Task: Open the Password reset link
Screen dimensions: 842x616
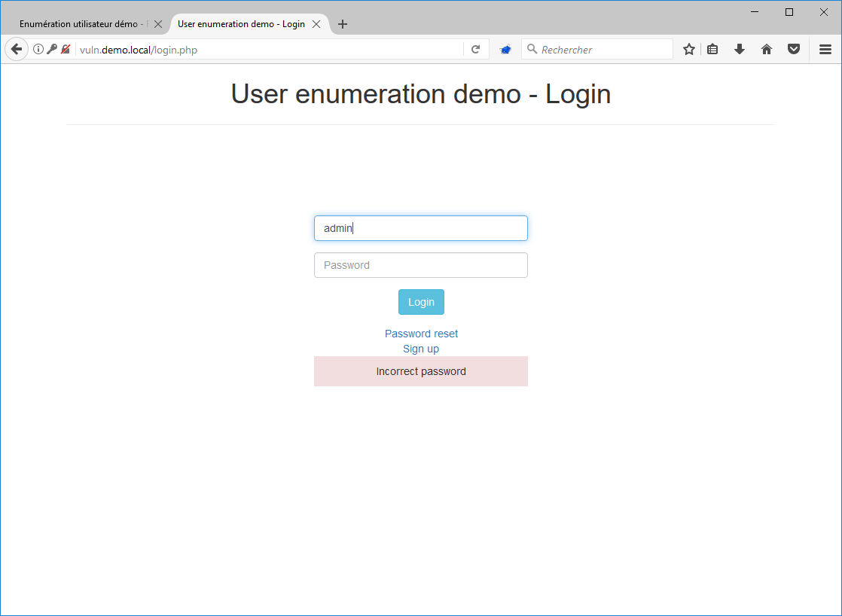Action: click(x=421, y=333)
